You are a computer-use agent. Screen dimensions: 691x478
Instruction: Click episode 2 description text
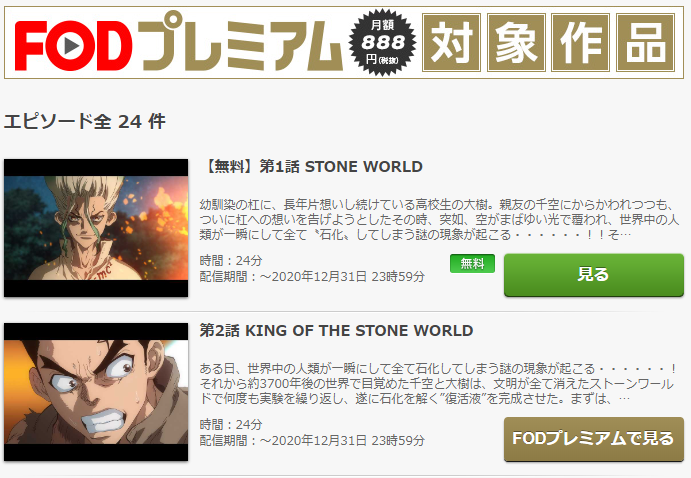(x=438, y=383)
